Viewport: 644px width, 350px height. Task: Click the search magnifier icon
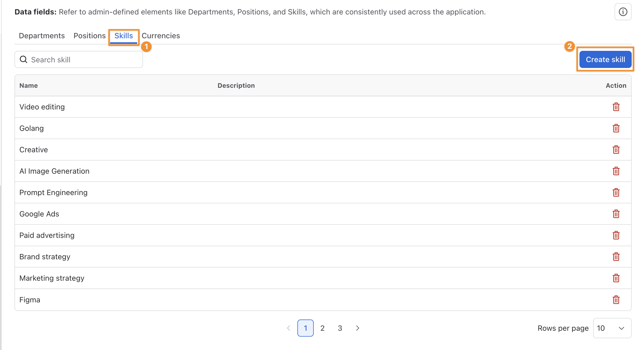[24, 59]
